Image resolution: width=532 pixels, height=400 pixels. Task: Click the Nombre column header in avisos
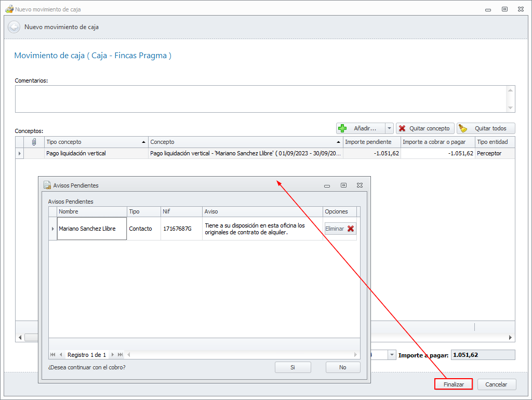click(x=91, y=211)
